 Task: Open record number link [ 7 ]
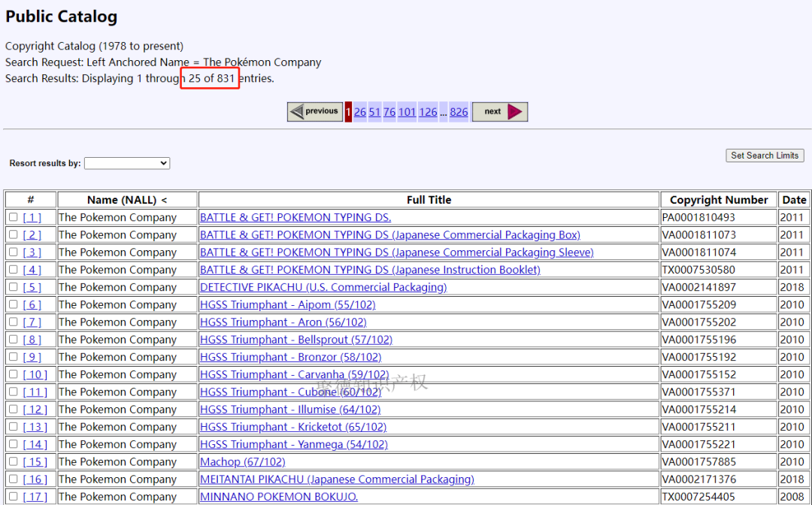(32, 322)
